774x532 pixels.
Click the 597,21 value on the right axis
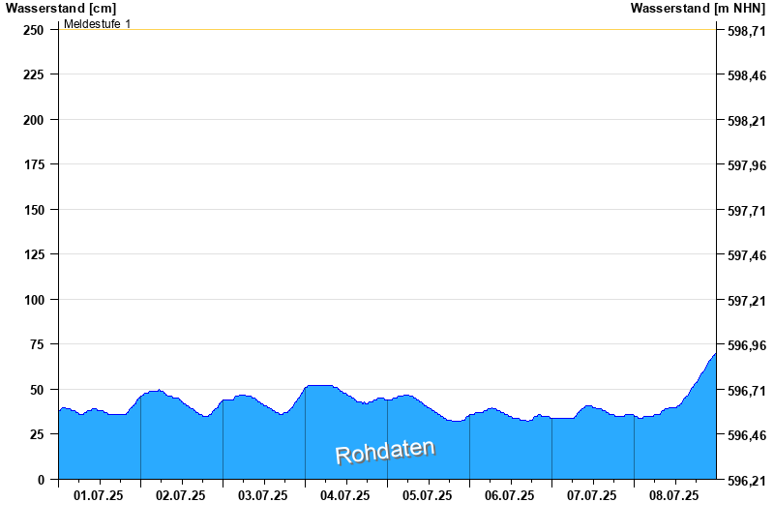[x=747, y=301]
